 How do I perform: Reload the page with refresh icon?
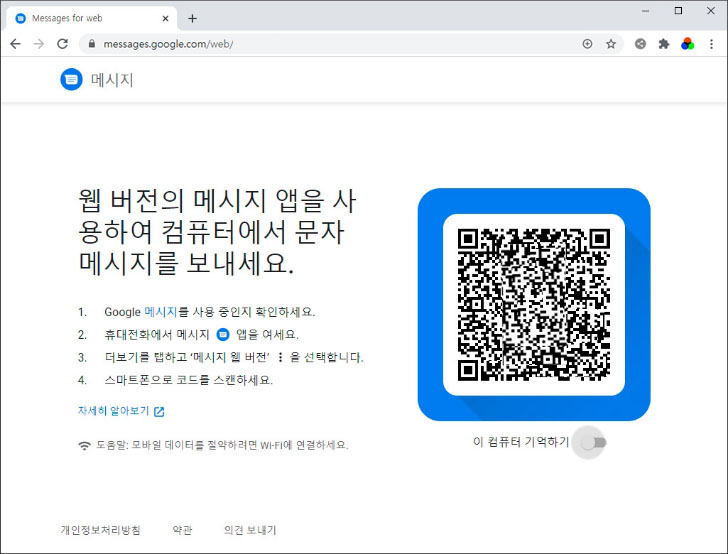click(x=63, y=44)
